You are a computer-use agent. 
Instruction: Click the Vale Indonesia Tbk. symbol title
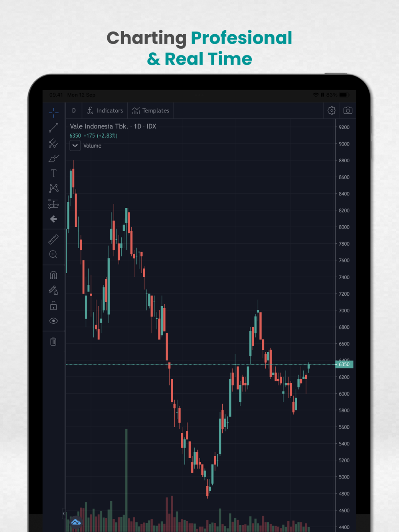99,126
